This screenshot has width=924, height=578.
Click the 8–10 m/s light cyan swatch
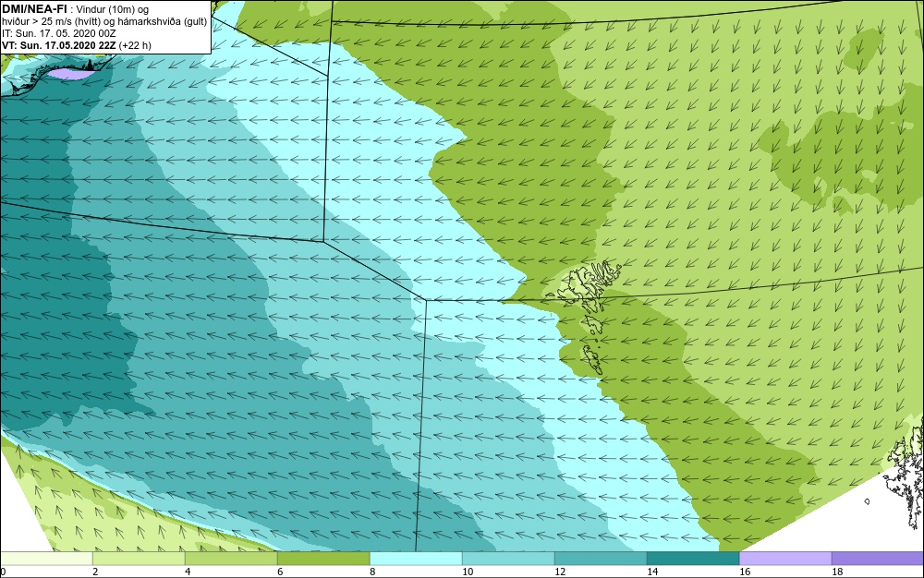416,559
